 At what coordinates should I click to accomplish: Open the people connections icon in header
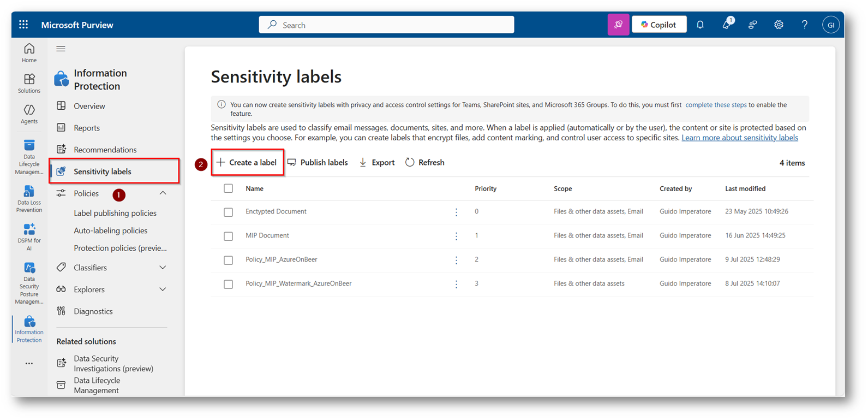point(752,25)
